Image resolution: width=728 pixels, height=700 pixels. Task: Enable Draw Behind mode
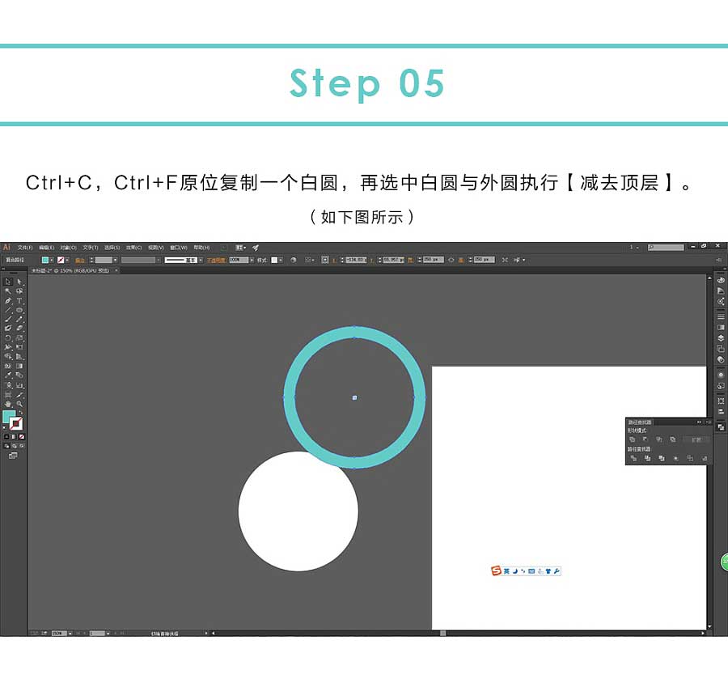14,446
